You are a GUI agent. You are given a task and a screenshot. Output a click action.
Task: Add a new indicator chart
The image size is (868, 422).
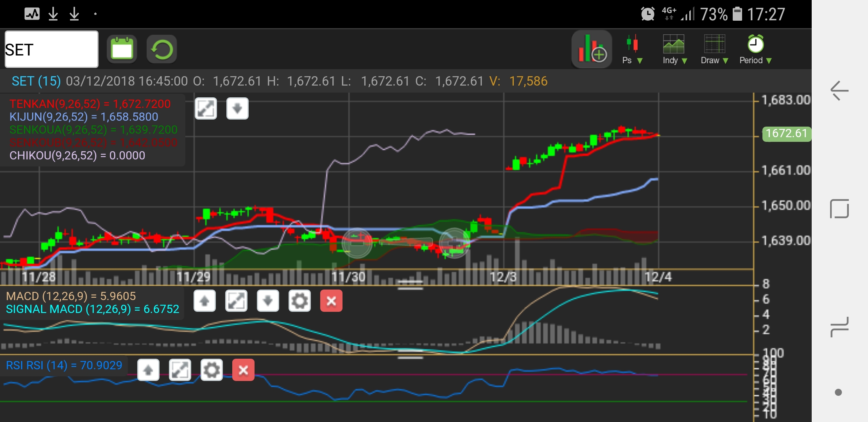[592, 49]
